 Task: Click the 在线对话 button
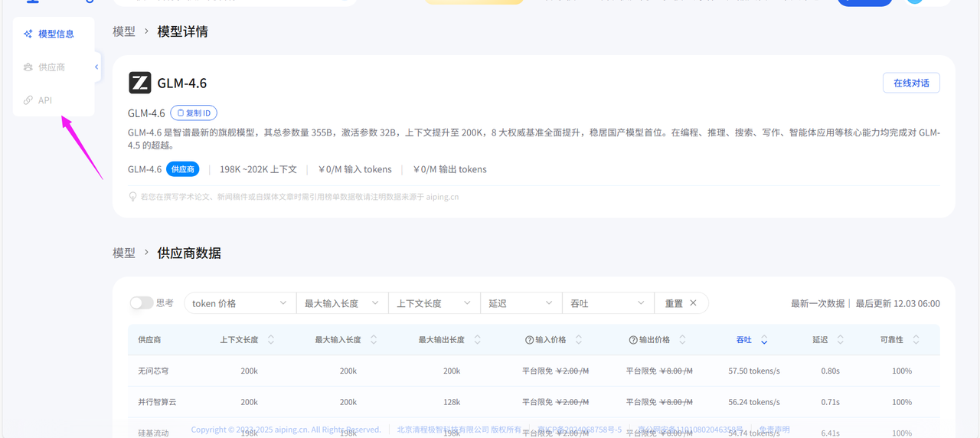pos(911,83)
